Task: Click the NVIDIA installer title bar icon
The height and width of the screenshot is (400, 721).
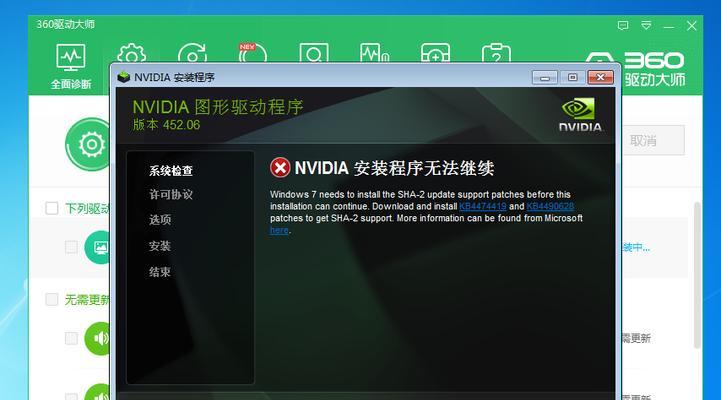Action: [x=123, y=77]
